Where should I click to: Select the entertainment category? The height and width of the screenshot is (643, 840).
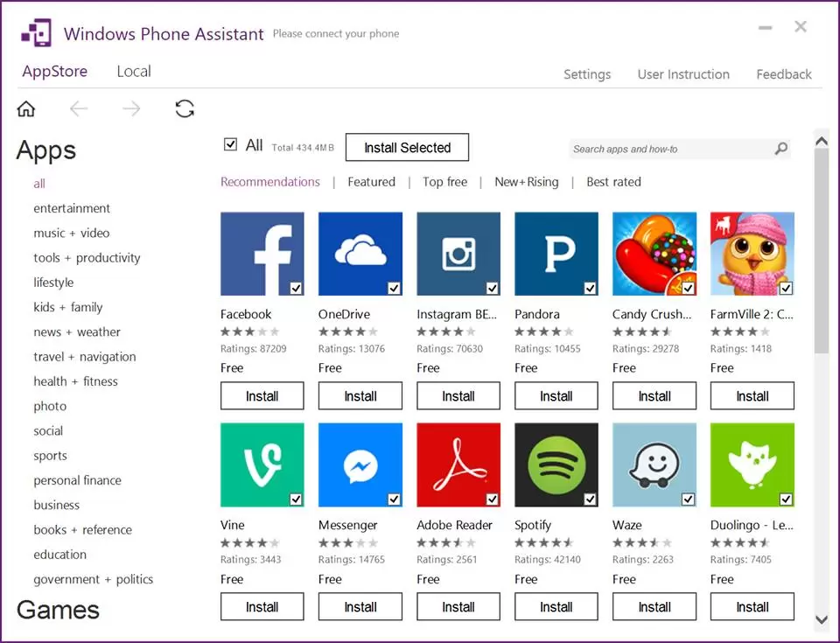click(72, 208)
